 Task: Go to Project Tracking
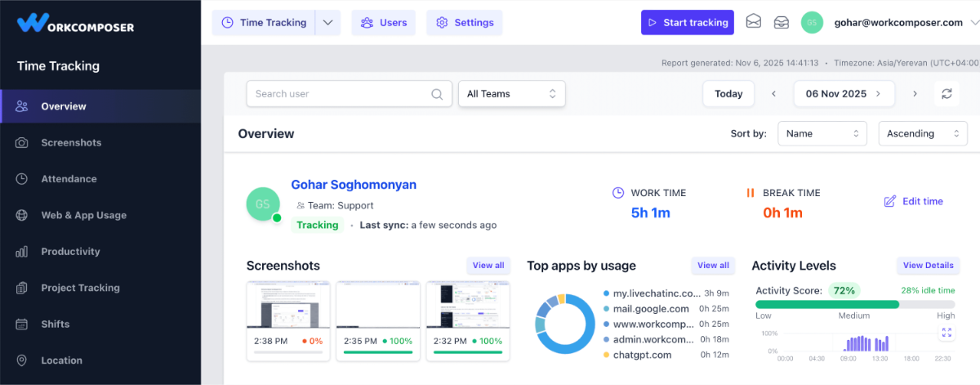pyautogui.click(x=100, y=288)
